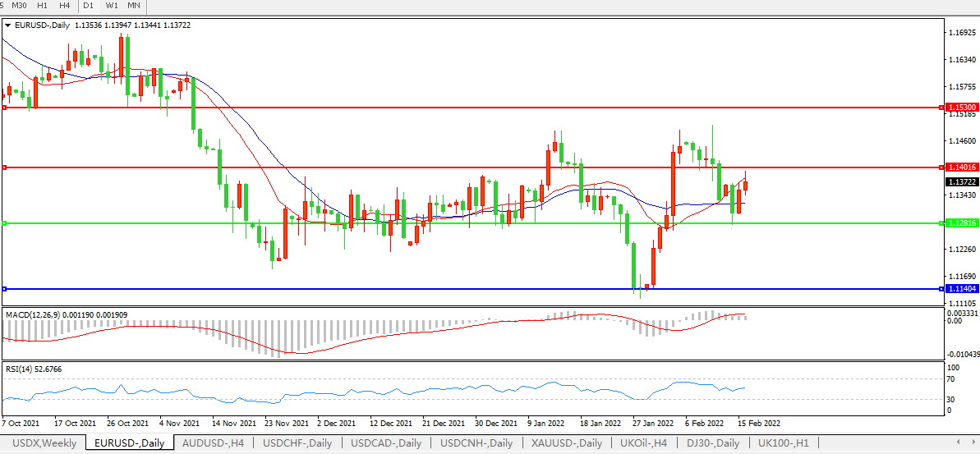
Task: Open the EURUSD chart title dropdown arrow
Action: click(8, 25)
